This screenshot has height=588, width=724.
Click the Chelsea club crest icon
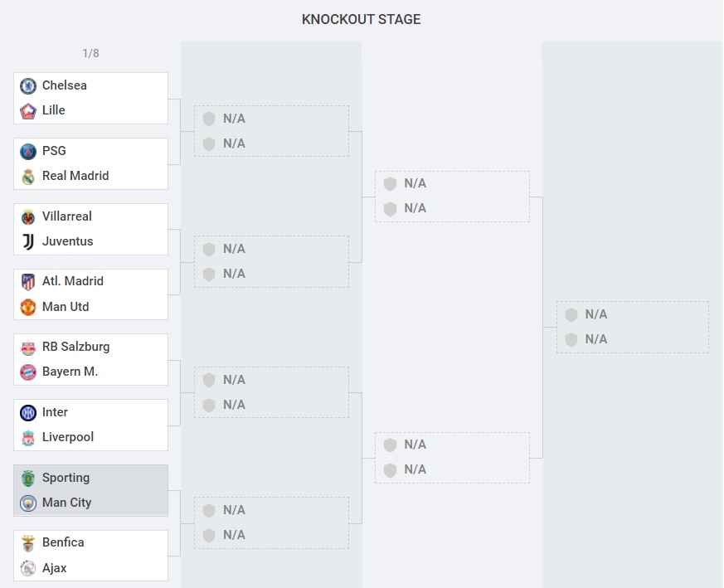coord(28,85)
